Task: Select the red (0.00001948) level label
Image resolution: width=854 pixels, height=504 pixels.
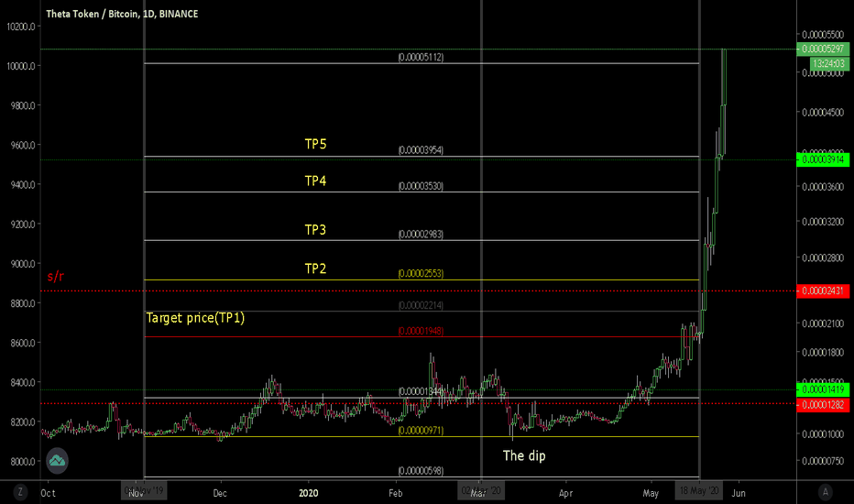Action: click(x=421, y=332)
